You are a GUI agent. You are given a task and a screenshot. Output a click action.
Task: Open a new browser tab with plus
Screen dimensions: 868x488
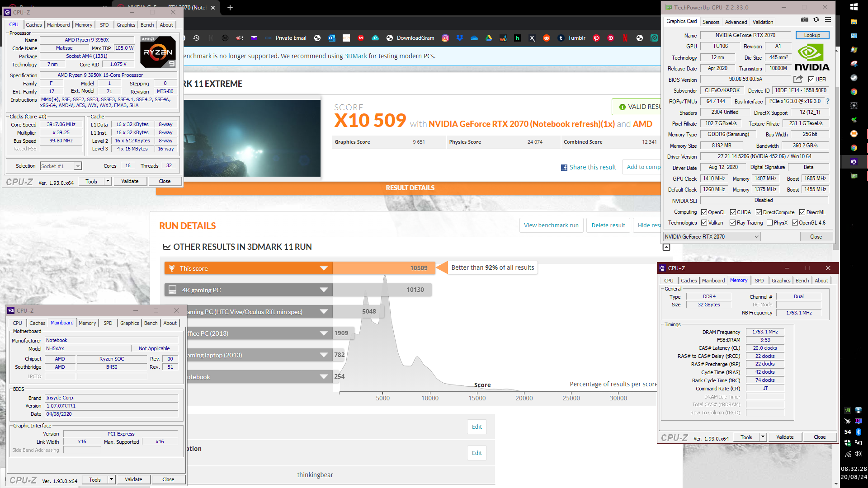[x=230, y=7]
